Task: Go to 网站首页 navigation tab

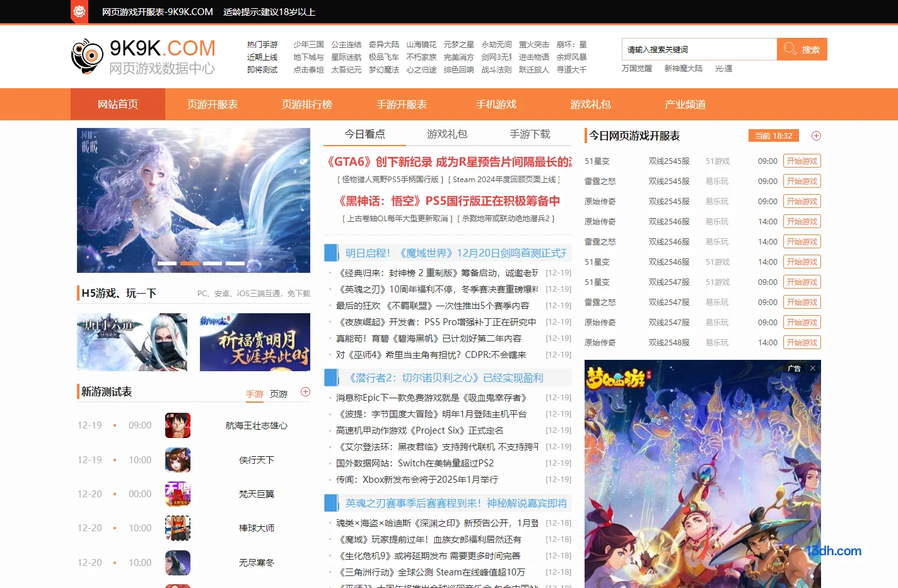Action: (118, 104)
